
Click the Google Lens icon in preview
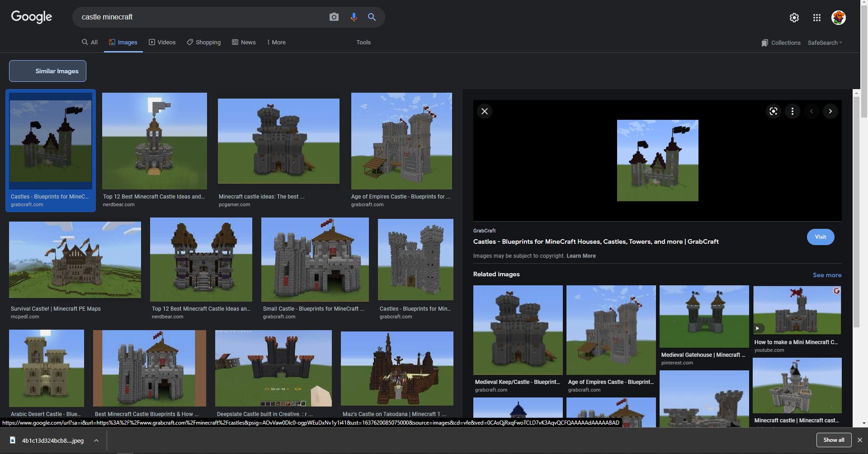tap(773, 111)
